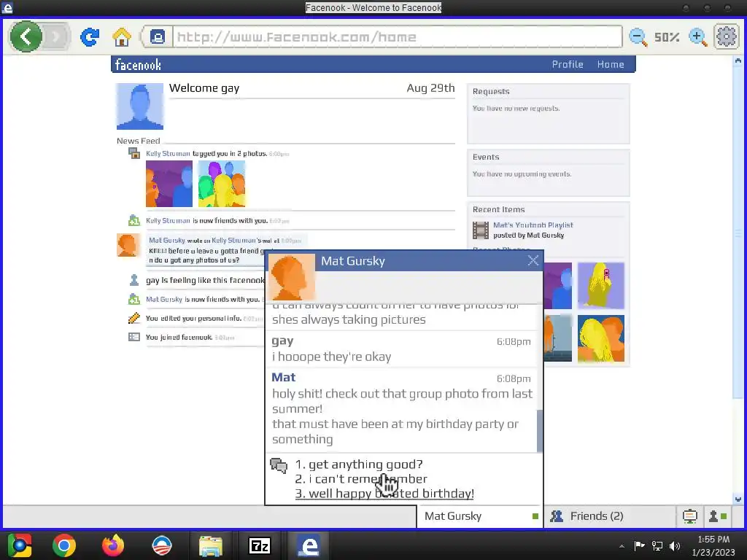Click Mat Gursky's avatar in chat header
747x560 pixels.
pos(292,276)
